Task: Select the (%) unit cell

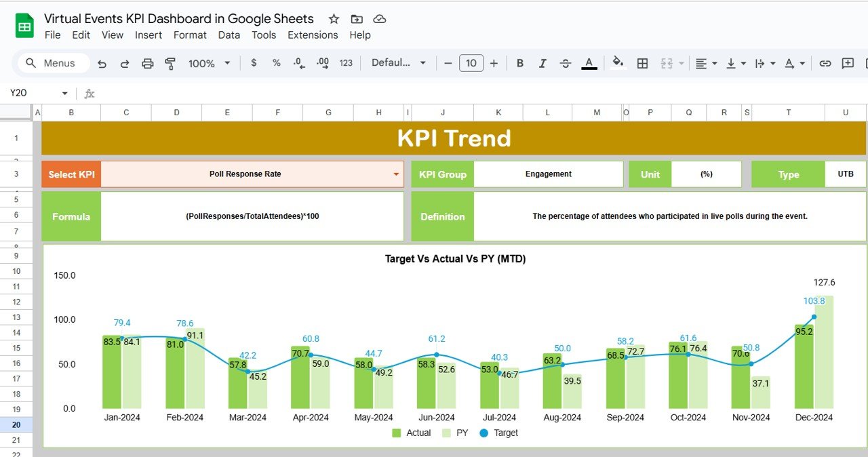Action: (x=706, y=174)
